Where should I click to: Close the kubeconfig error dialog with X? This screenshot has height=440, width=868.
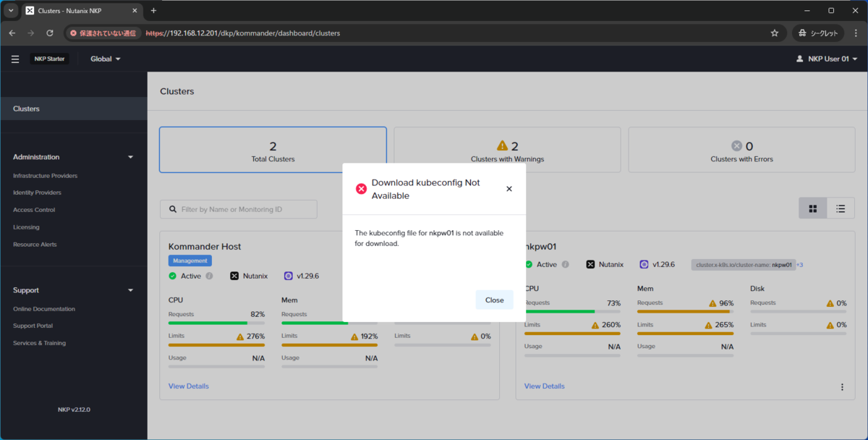[509, 189]
